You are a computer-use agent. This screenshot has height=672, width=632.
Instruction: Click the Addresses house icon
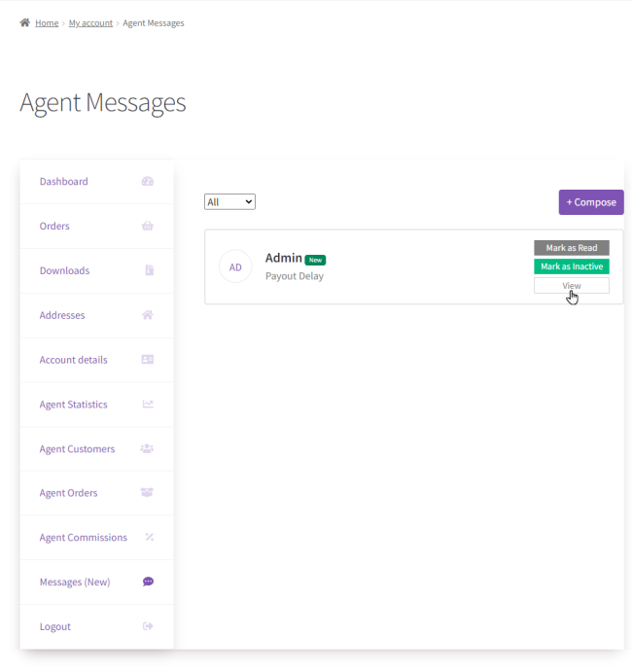click(x=148, y=315)
